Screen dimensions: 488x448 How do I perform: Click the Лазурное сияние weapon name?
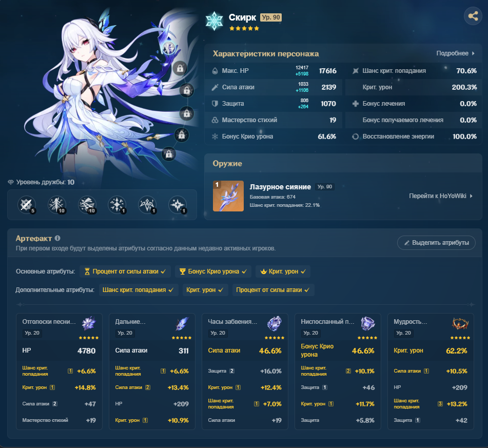pos(280,187)
